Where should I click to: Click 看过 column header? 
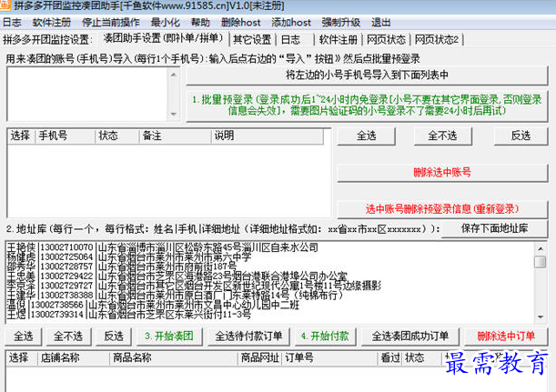[390, 358]
